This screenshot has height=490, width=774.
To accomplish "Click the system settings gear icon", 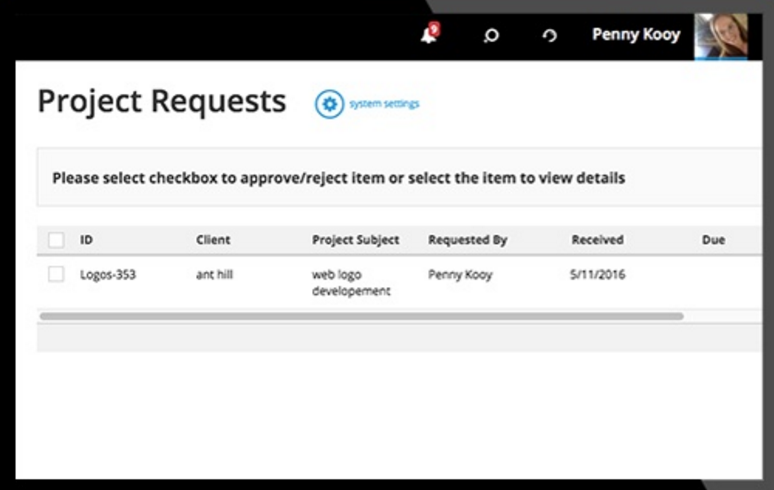I will pos(329,104).
